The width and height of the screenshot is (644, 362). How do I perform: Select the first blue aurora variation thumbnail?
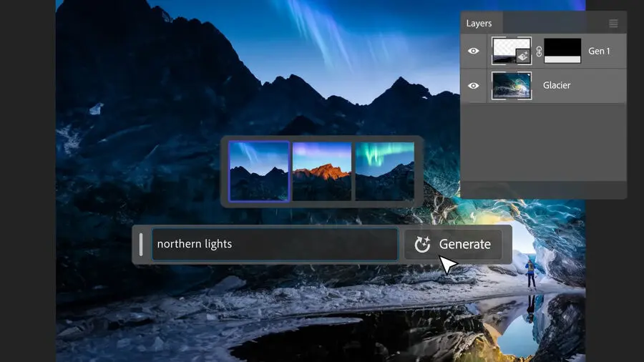click(x=259, y=171)
